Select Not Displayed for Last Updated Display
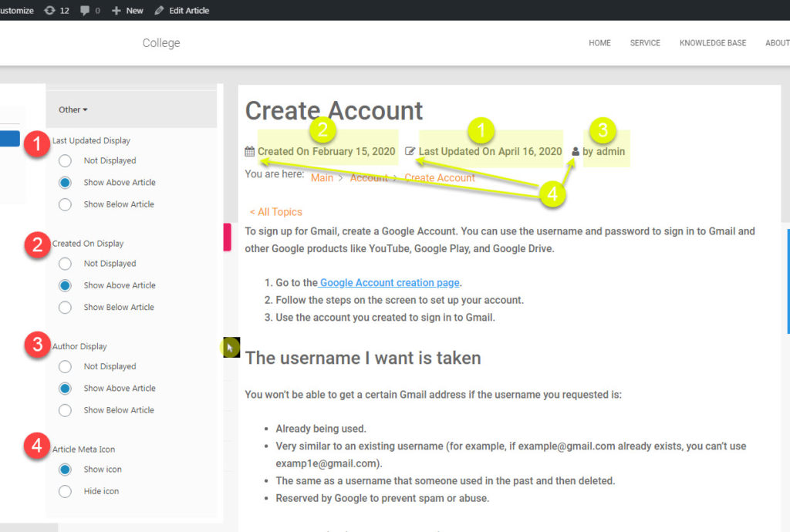 (66, 160)
